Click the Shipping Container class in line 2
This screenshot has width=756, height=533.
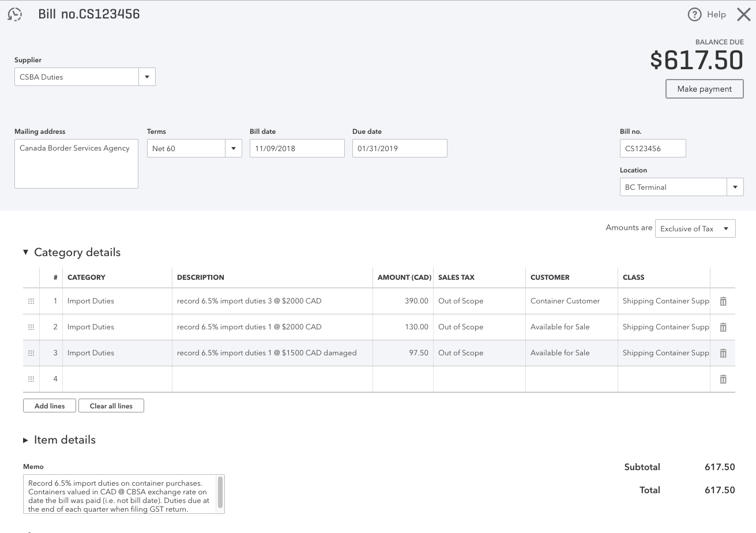[666, 327]
